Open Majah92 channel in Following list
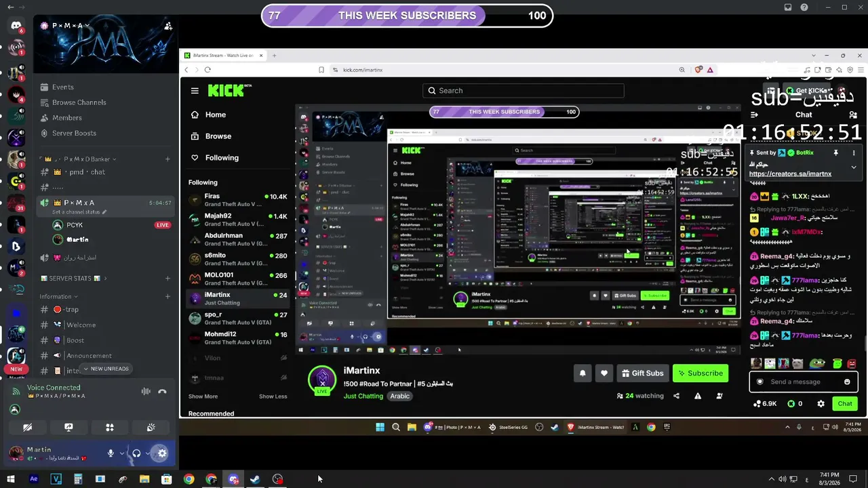The width and height of the screenshot is (868, 488). 237,220
